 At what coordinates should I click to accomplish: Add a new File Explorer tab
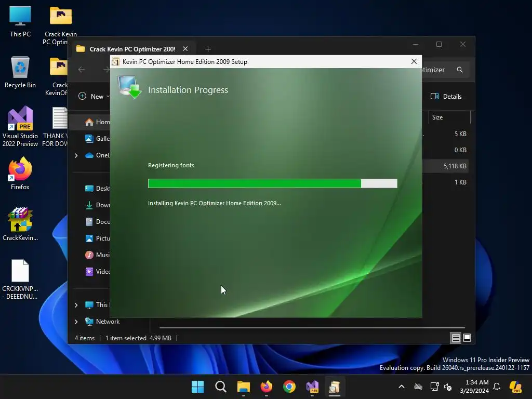point(208,49)
